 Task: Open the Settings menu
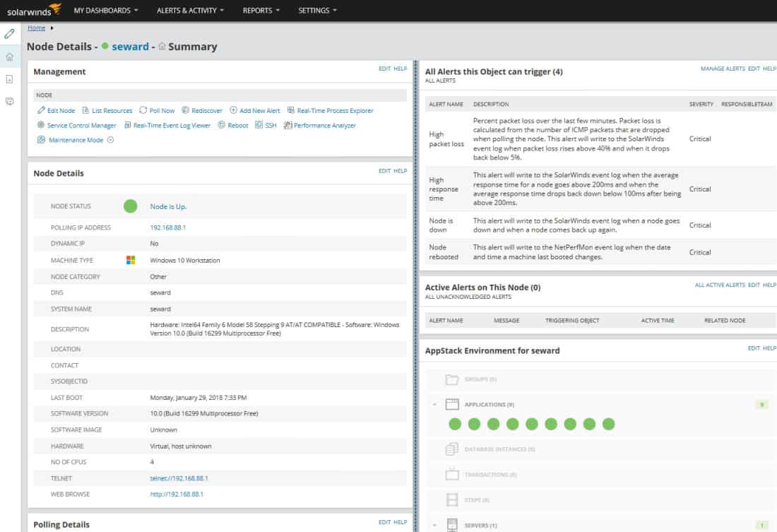click(318, 11)
